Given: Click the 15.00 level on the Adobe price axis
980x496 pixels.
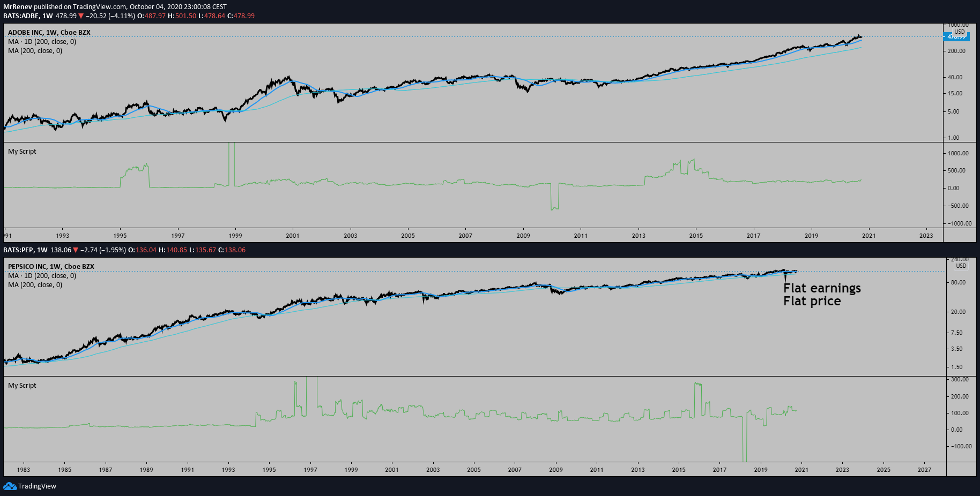Looking at the screenshot, I should [x=955, y=93].
